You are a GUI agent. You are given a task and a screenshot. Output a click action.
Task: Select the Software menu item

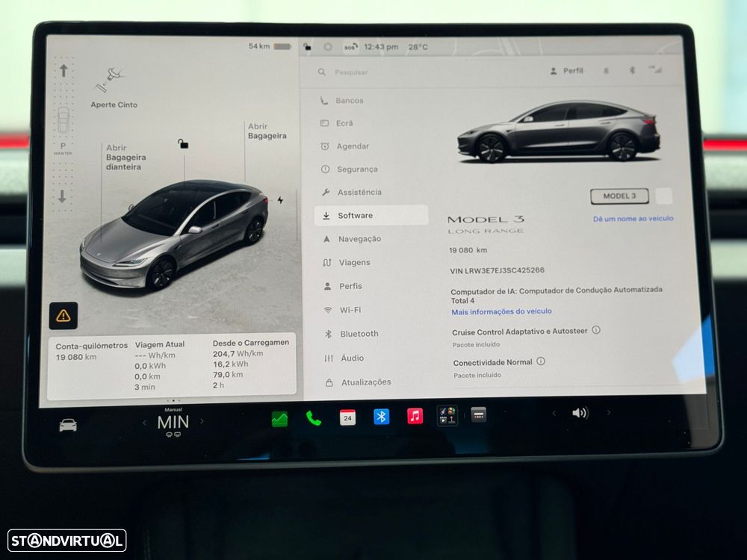click(371, 215)
